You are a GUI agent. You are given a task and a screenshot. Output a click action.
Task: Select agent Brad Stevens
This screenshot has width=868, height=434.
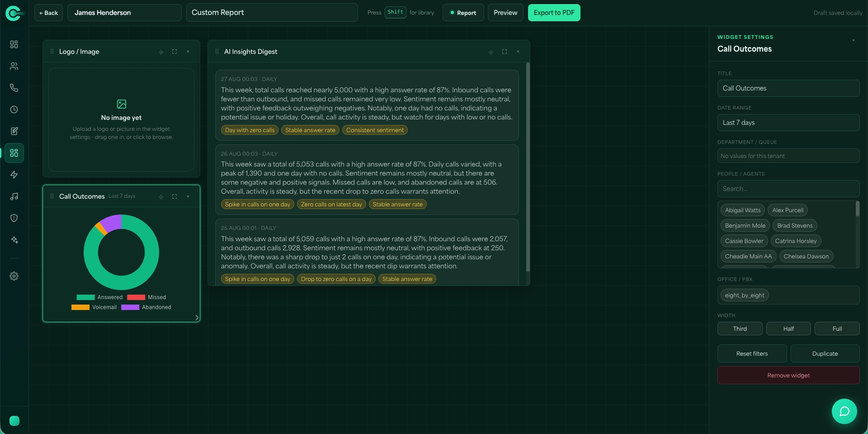[795, 225]
